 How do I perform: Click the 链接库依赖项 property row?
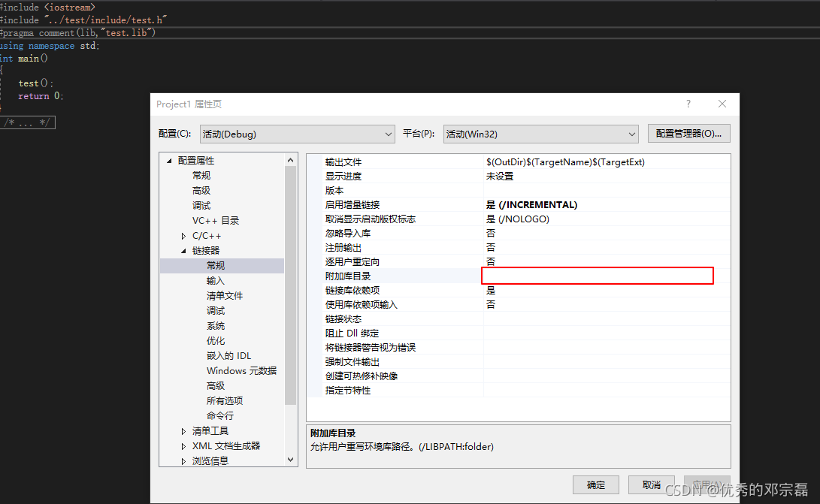coord(519,291)
